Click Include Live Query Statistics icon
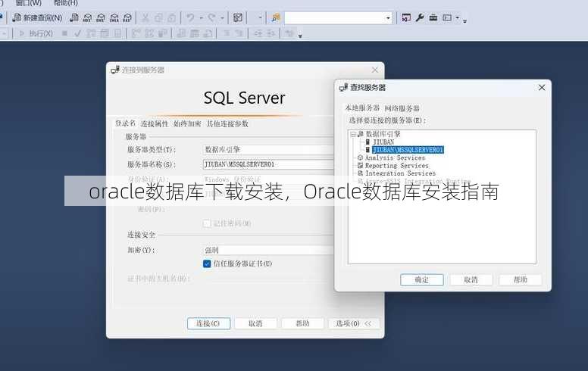This screenshot has height=371, width=588. pyautogui.click(x=149, y=33)
